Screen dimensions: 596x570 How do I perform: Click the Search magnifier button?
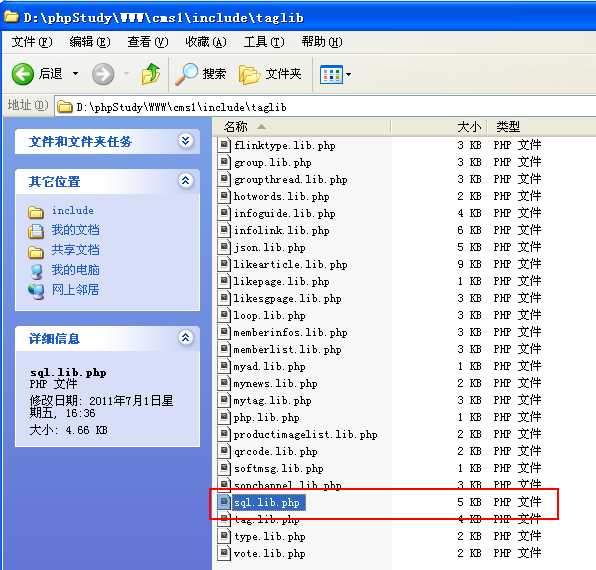[201, 74]
